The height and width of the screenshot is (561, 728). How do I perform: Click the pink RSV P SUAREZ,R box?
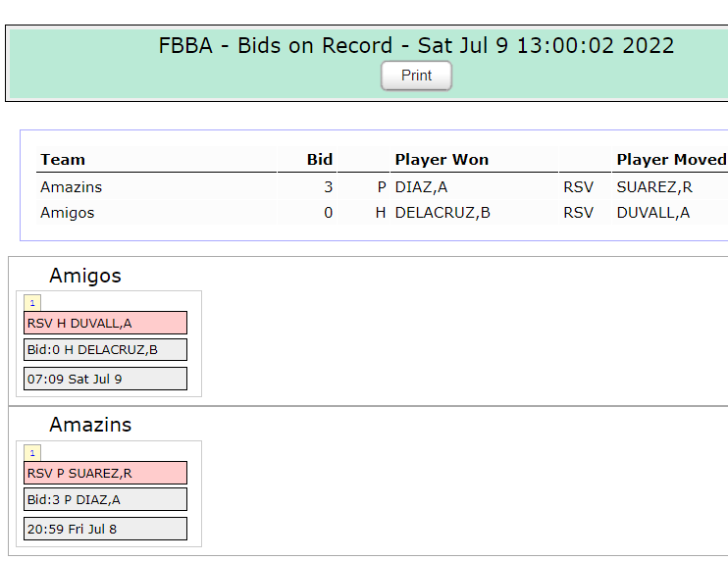[x=105, y=473]
